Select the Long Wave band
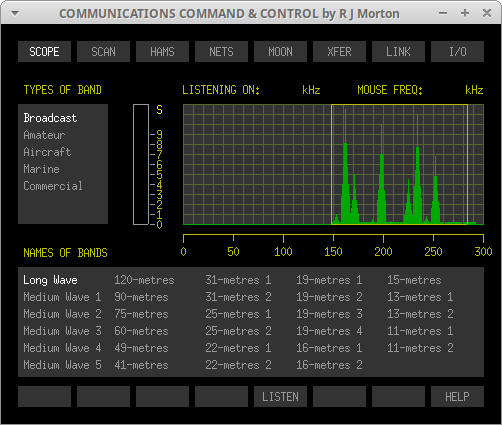This screenshot has width=502, height=425. [50, 280]
